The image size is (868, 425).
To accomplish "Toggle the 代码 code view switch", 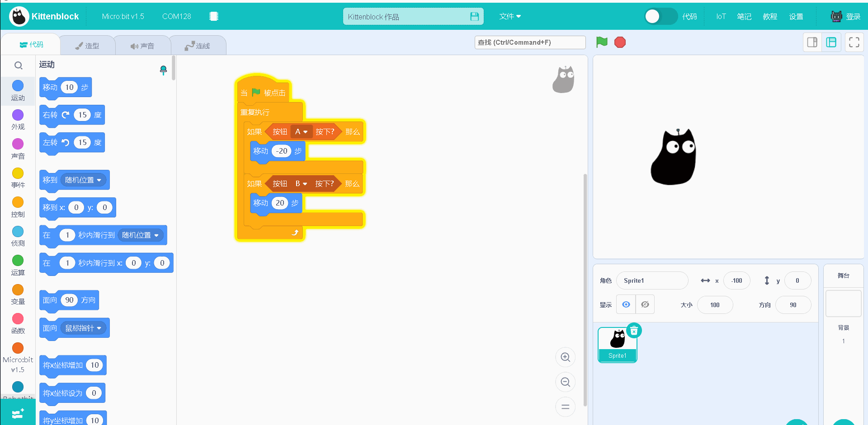I will [x=660, y=17].
